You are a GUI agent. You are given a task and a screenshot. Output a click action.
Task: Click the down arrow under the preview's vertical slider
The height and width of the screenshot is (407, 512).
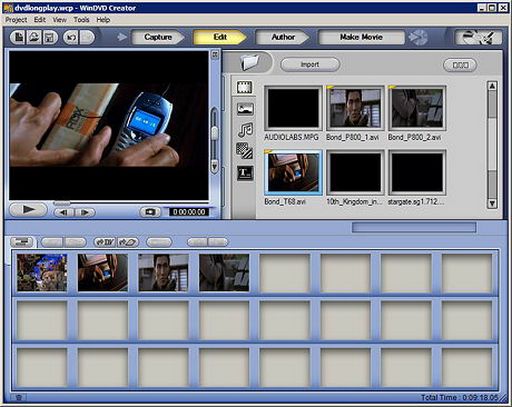coord(215,166)
